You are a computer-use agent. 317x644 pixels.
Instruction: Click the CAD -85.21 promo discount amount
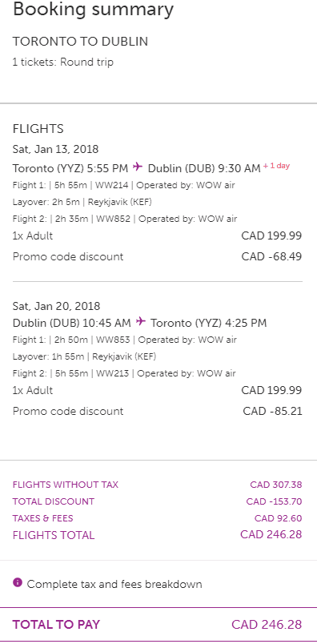click(x=272, y=411)
